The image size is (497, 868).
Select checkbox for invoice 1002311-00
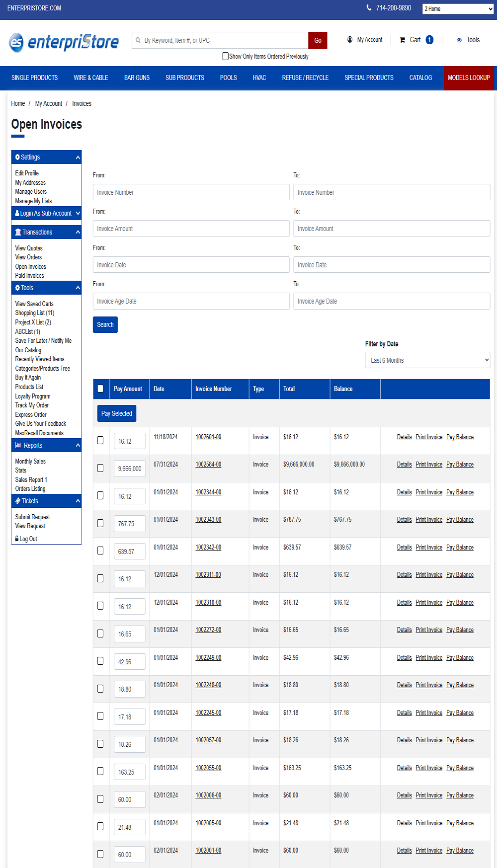click(x=100, y=578)
